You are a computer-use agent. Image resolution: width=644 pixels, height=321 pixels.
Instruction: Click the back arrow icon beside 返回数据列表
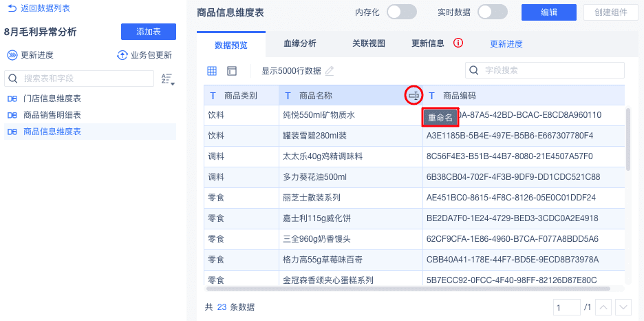coord(12,8)
